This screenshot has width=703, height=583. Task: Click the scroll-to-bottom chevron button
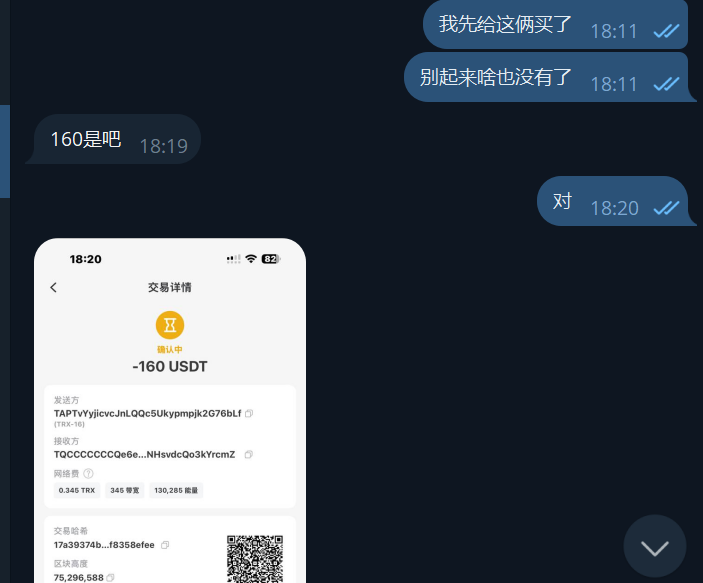(655, 547)
